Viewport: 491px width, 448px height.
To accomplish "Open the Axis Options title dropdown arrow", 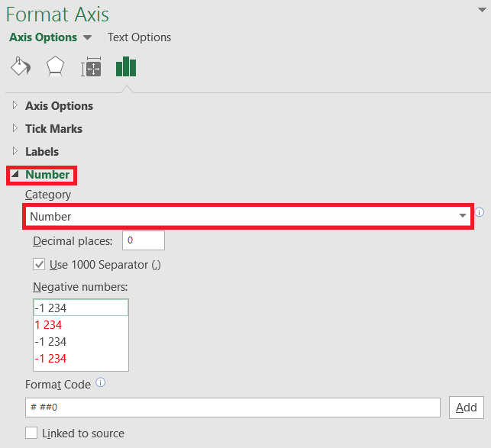I will pyautogui.click(x=87, y=37).
